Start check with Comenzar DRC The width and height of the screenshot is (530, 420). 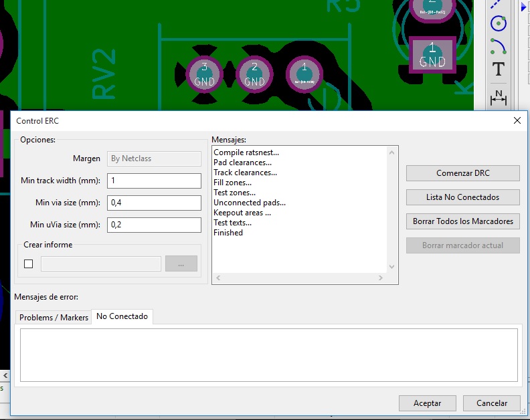tap(462, 173)
